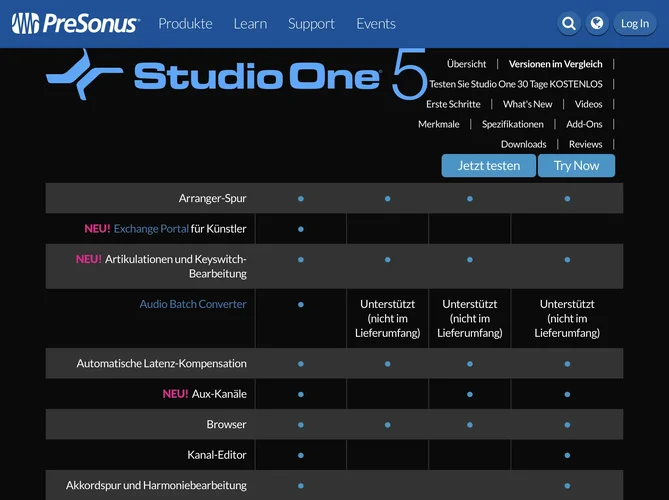Open the Spezifikationen link
The image size is (669, 500).
512,124
